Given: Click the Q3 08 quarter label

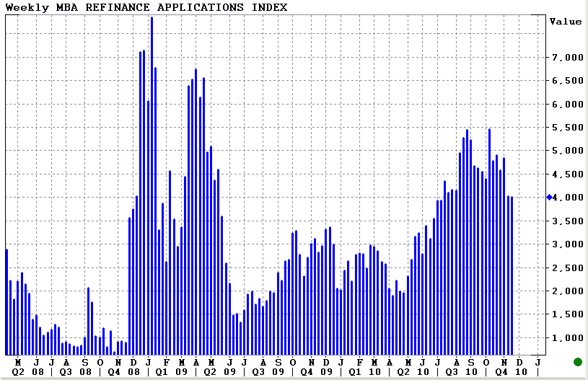Looking at the screenshot, I should coord(71,372).
